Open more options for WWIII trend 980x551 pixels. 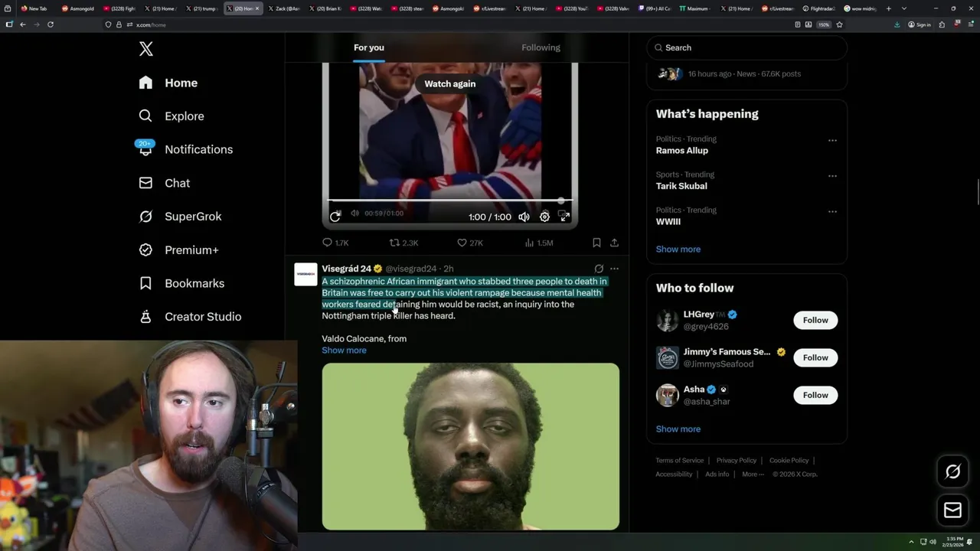tap(832, 211)
